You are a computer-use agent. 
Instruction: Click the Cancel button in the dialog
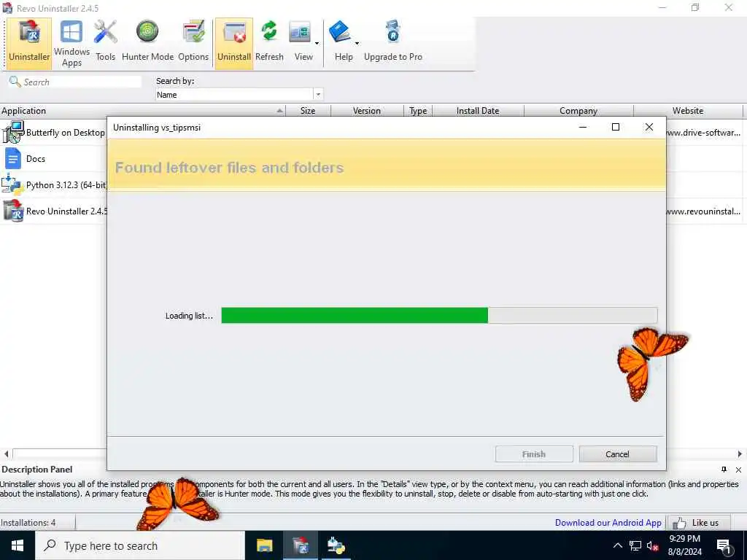click(x=617, y=454)
